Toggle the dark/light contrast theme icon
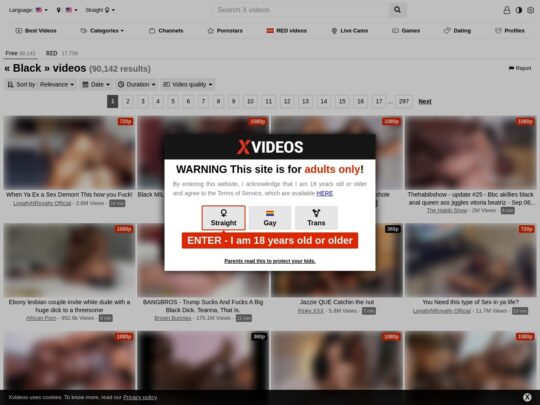Image resolution: width=540 pixels, height=405 pixels. [x=519, y=10]
